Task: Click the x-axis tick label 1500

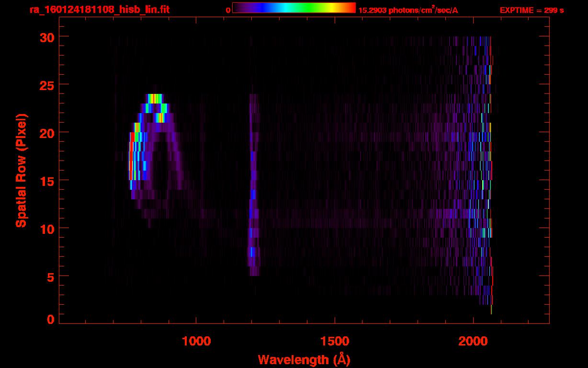Action: tap(334, 341)
